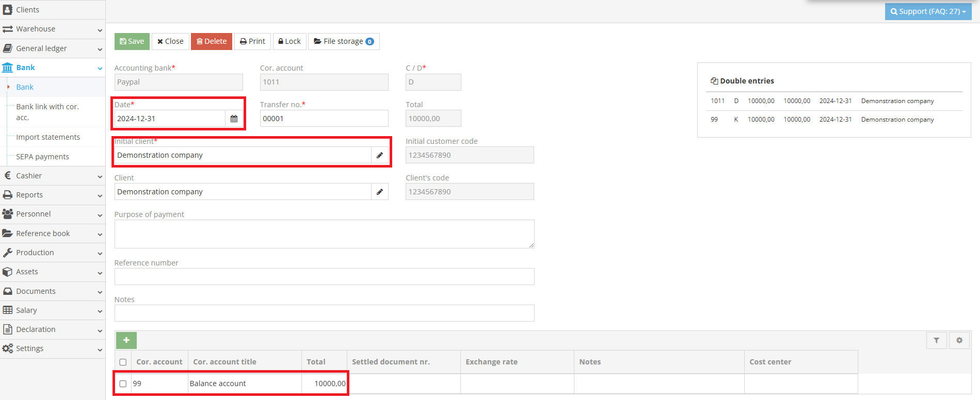Click the pencil icon beside Initial client
The image size is (980, 400).
click(380, 155)
